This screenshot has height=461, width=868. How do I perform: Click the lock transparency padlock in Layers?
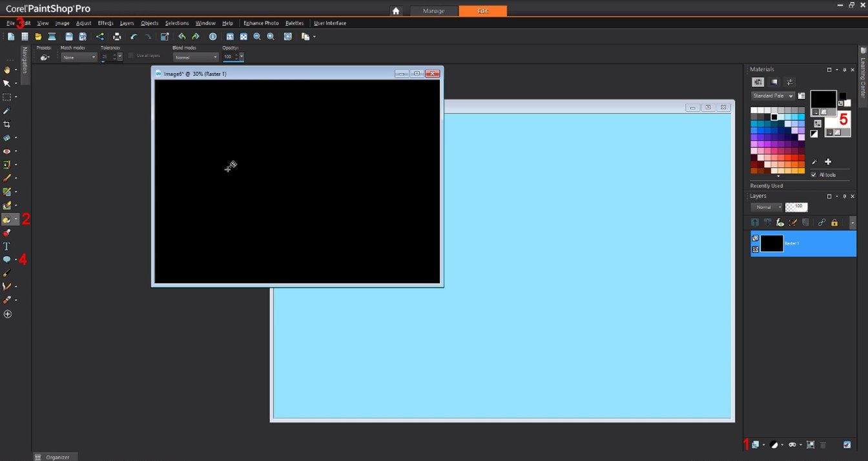tap(834, 222)
